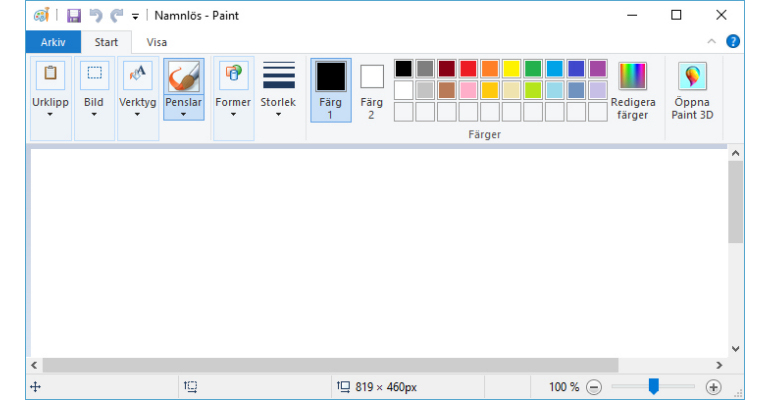Select Färg 2 as active color
The width and height of the screenshot is (770, 400).
[372, 91]
